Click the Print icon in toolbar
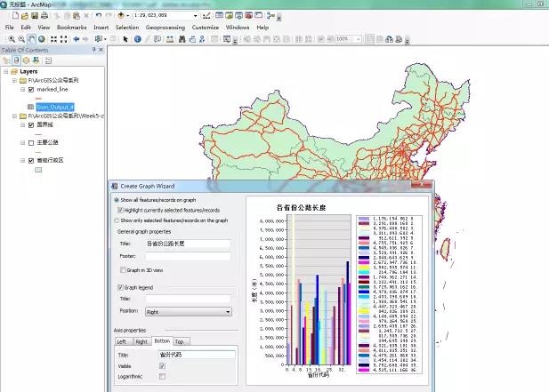Screen dimensions: 549x392 pyautogui.click(x=44, y=15)
